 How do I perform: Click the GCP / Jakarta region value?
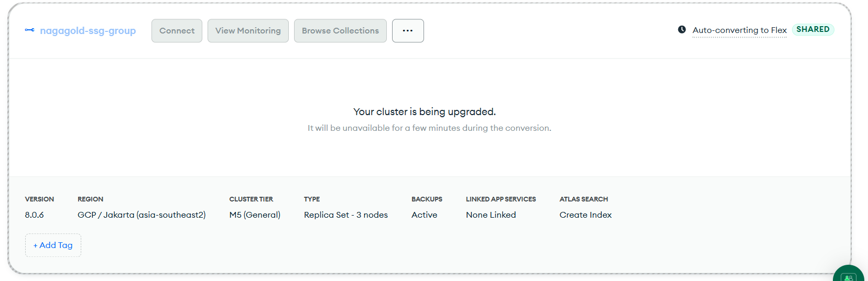(142, 215)
